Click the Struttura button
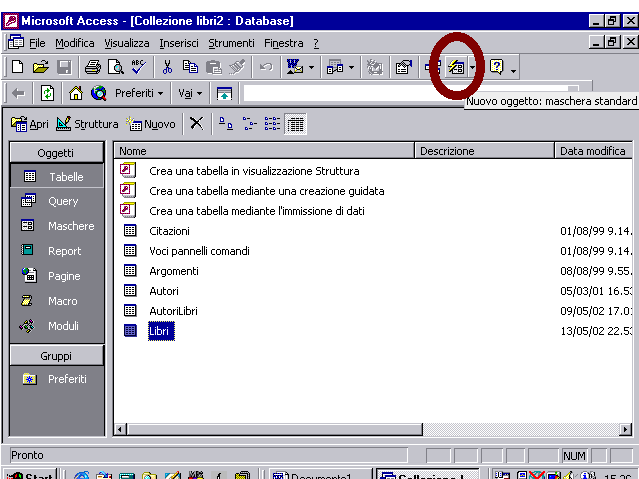Viewport: 639px width, 479px height. (87, 124)
